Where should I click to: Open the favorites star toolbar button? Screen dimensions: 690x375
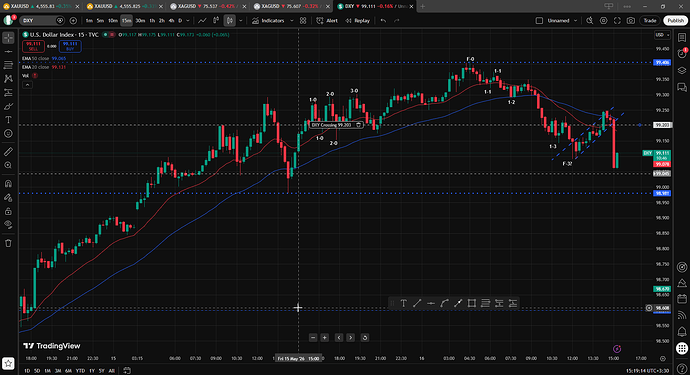(8, 363)
